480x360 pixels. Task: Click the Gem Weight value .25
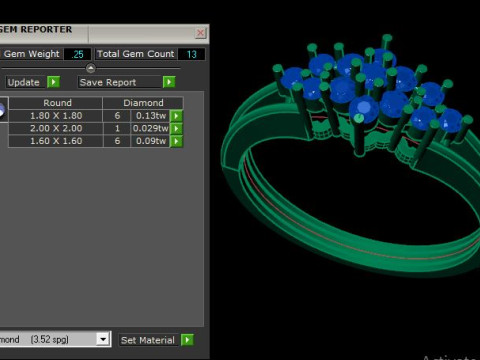coord(77,54)
